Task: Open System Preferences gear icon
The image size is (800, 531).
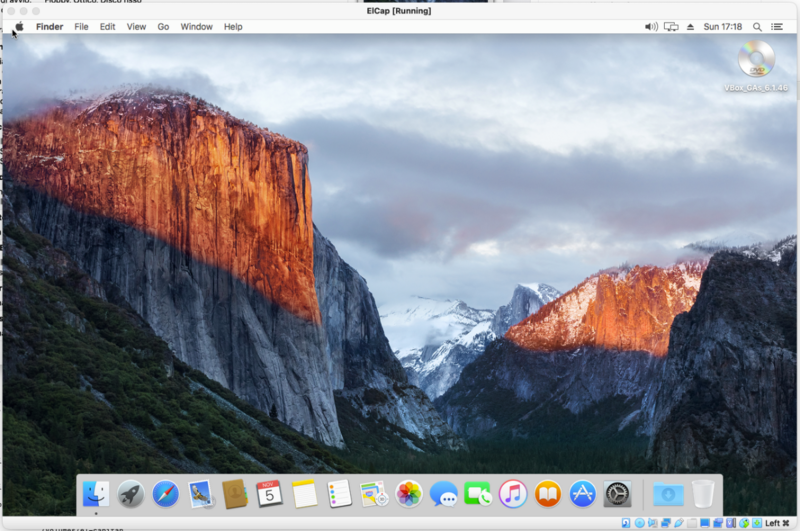Action: coord(617,493)
